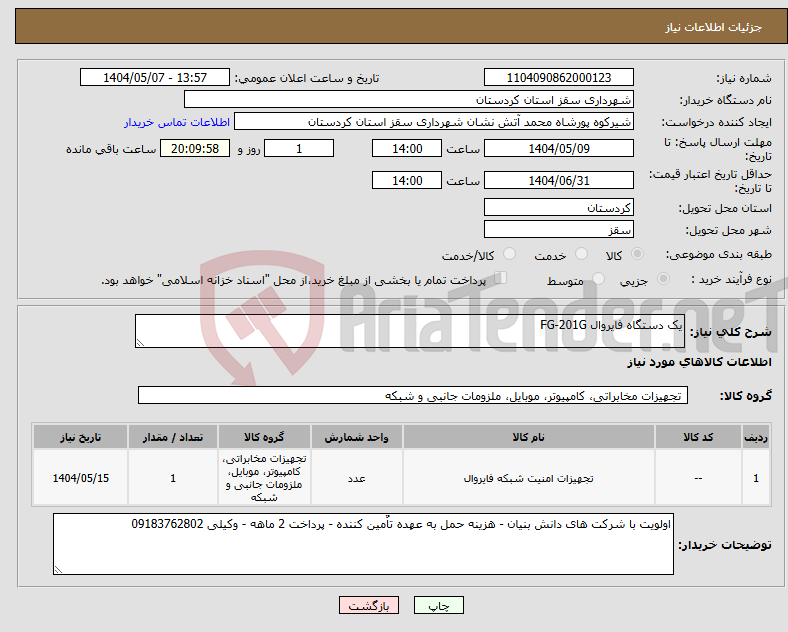
Task: Click the goods group cell in row 1
Action: click(264, 478)
